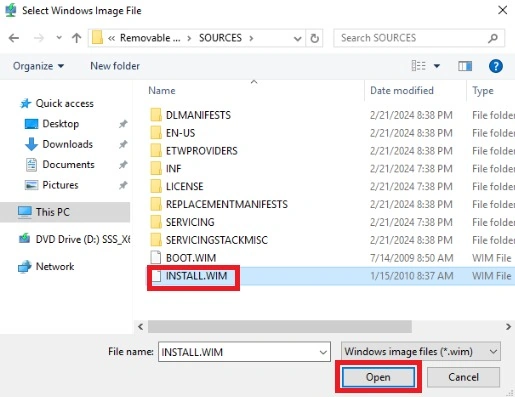Open the Windows image files type dropdown

coord(420,352)
